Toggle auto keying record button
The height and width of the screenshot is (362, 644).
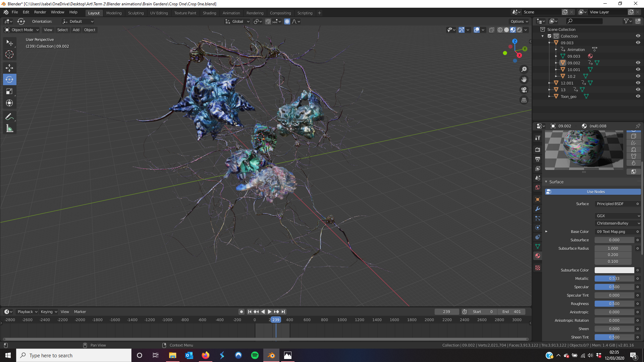click(x=241, y=312)
